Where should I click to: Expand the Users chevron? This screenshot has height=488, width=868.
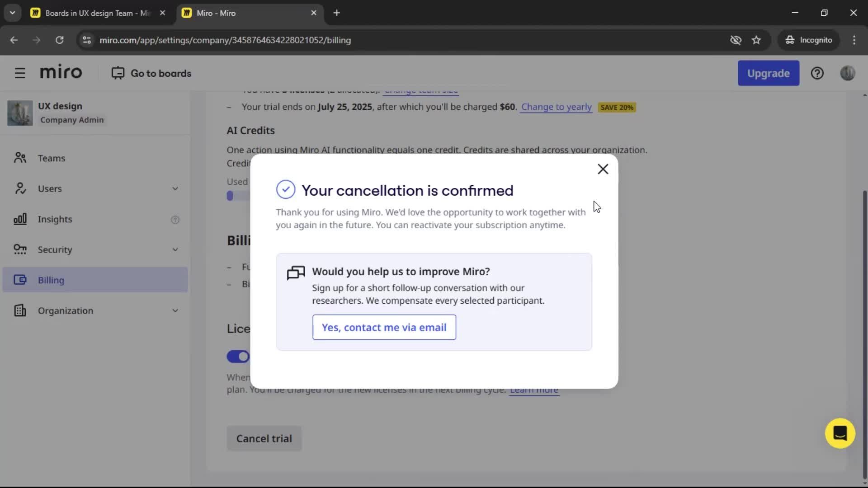pos(175,189)
